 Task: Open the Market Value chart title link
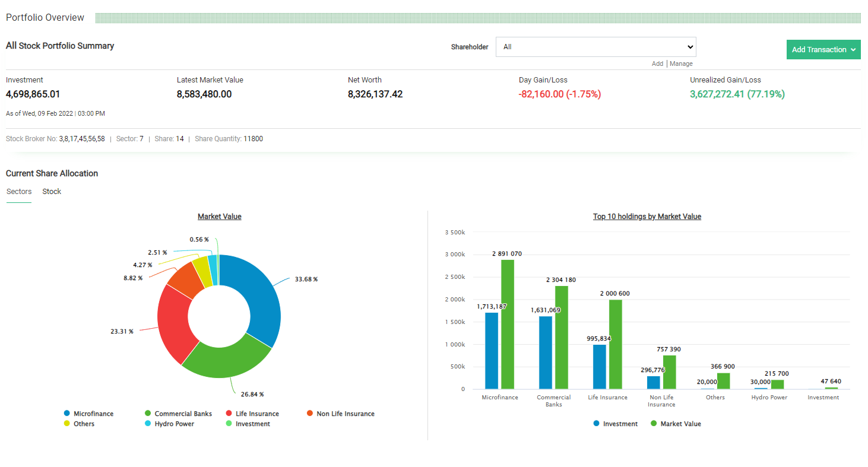click(x=220, y=216)
